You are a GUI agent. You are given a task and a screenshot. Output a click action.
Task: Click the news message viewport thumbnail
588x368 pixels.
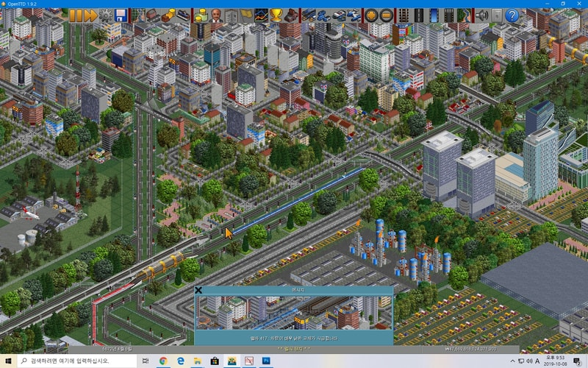[x=293, y=312]
